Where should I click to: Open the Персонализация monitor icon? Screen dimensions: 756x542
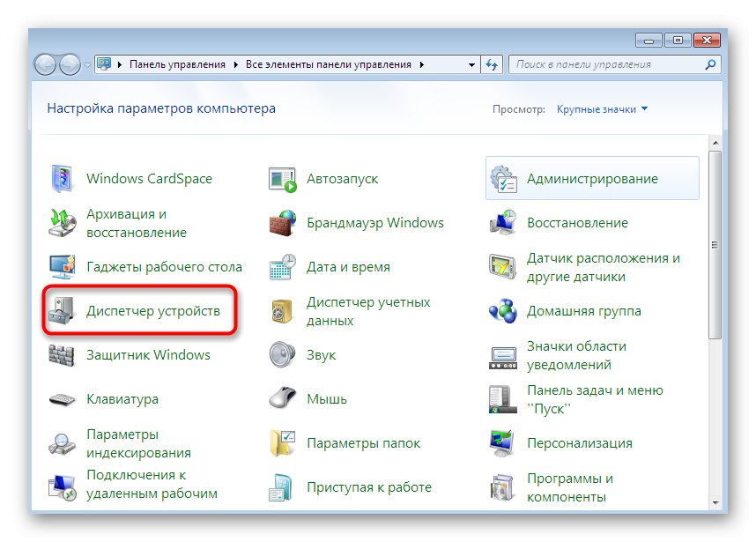click(502, 443)
